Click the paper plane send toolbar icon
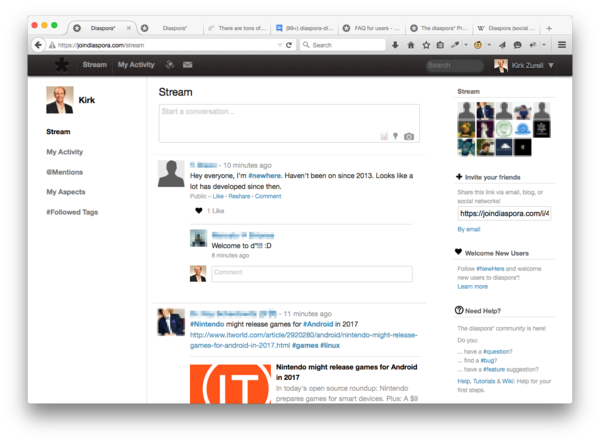This screenshot has width=600, height=443. [x=502, y=45]
